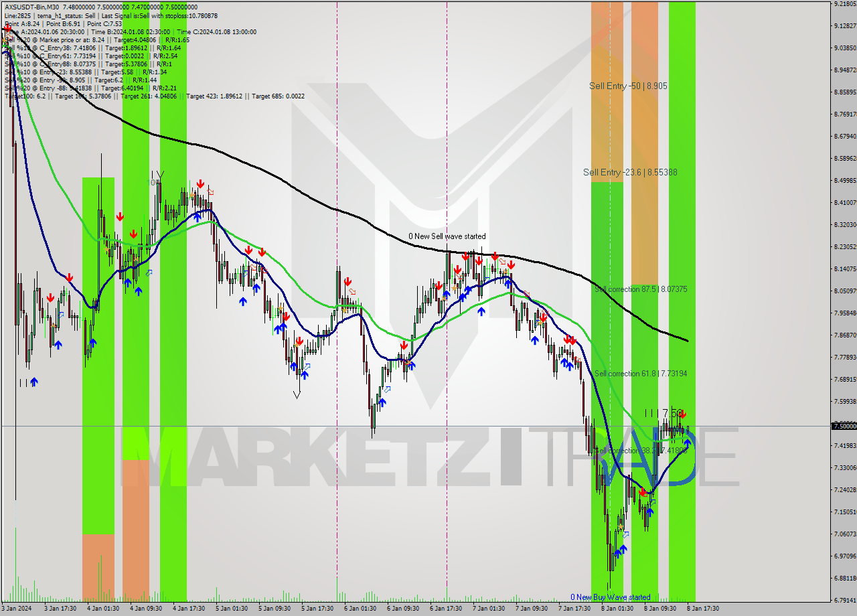Viewport: 857px width, 616px height.
Task: Click the 8.4100 price axis label
Action: point(846,202)
